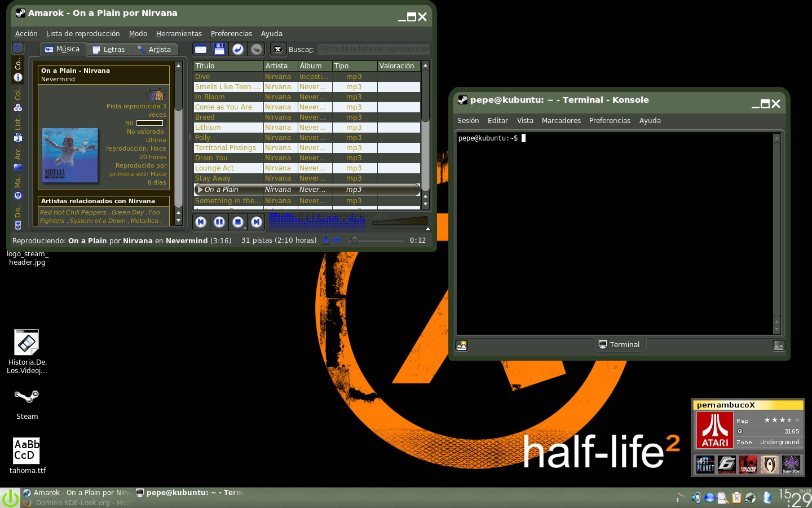Image resolution: width=812 pixels, height=508 pixels.
Task: Select playlist track Lithium
Action: (307, 128)
